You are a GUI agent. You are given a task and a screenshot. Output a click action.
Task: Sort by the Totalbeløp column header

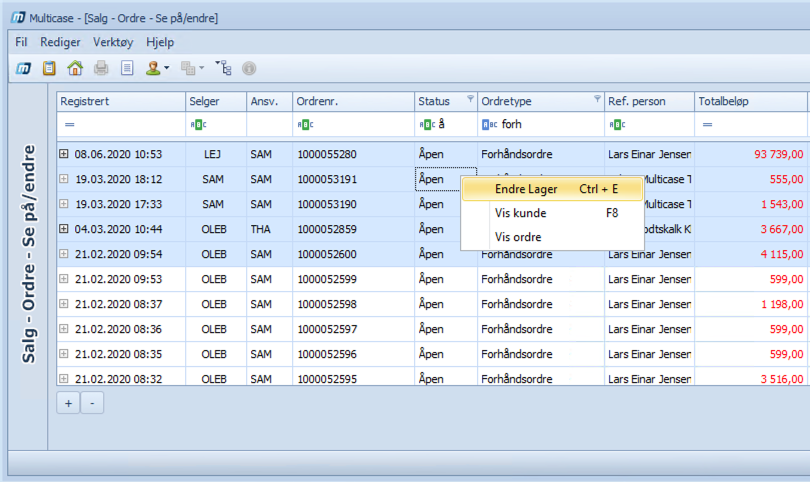(x=751, y=101)
